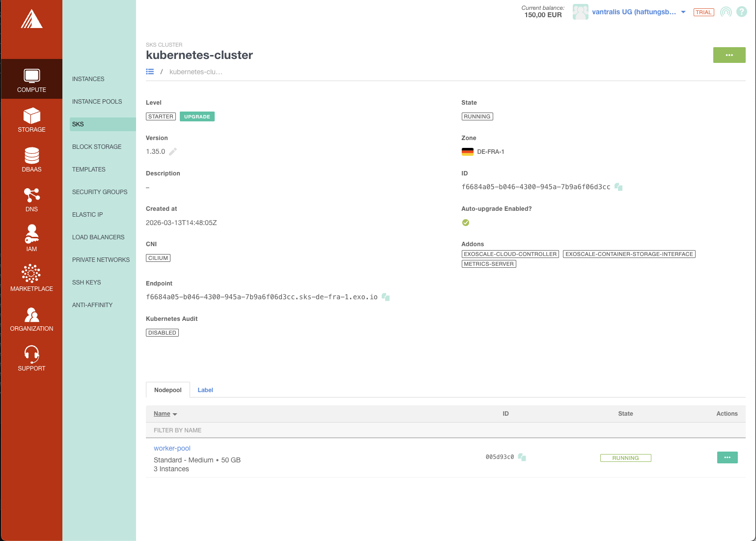Copy the cluster ID to clipboard
The width and height of the screenshot is (756, 541).
tap(618, 187)
